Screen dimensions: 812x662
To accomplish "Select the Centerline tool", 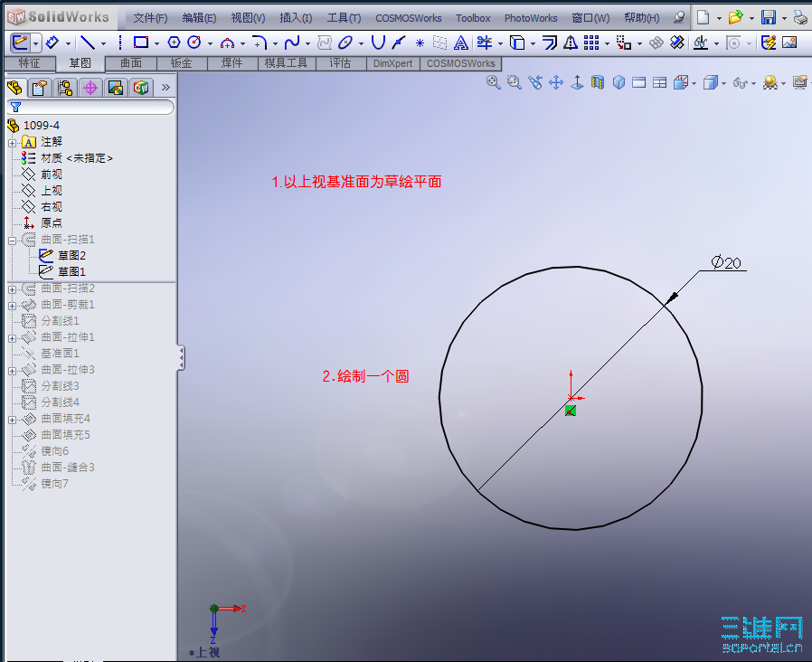I will (119, 43).
